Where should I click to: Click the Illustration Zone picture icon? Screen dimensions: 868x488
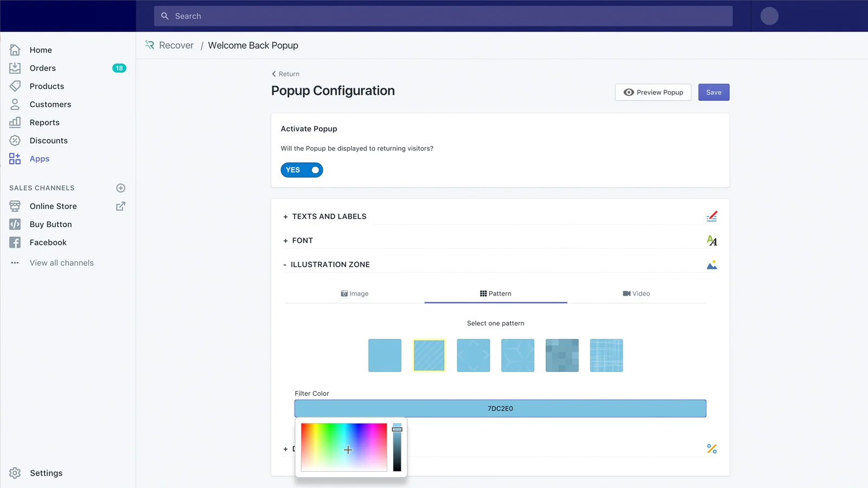point(712,265)
